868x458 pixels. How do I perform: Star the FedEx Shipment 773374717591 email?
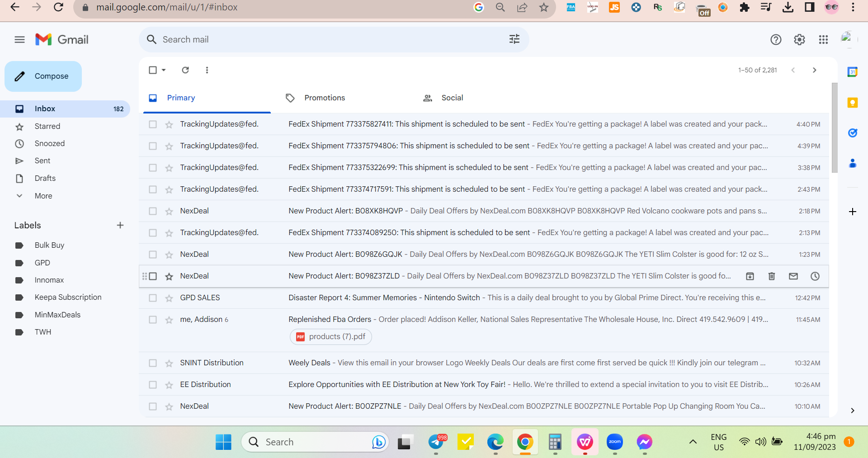click(x=169, y=189)
